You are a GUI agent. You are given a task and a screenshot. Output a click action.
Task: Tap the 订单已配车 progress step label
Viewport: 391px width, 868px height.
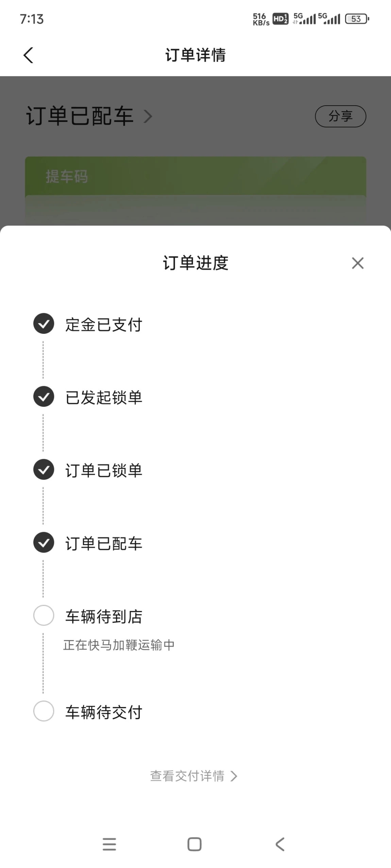(104, 543)
